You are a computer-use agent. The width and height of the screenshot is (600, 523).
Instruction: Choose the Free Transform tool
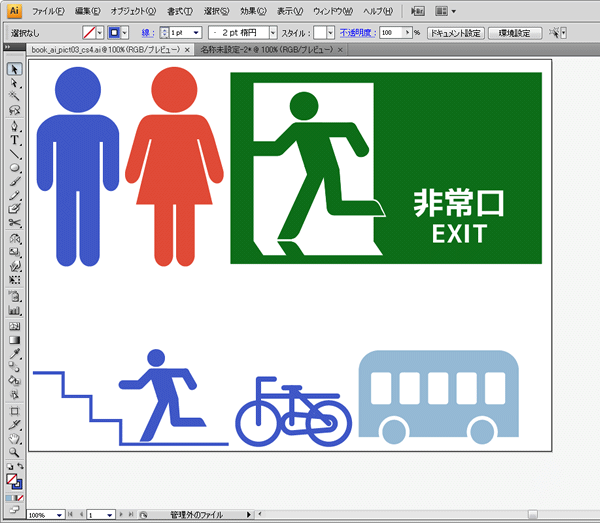tap(15, 280)
